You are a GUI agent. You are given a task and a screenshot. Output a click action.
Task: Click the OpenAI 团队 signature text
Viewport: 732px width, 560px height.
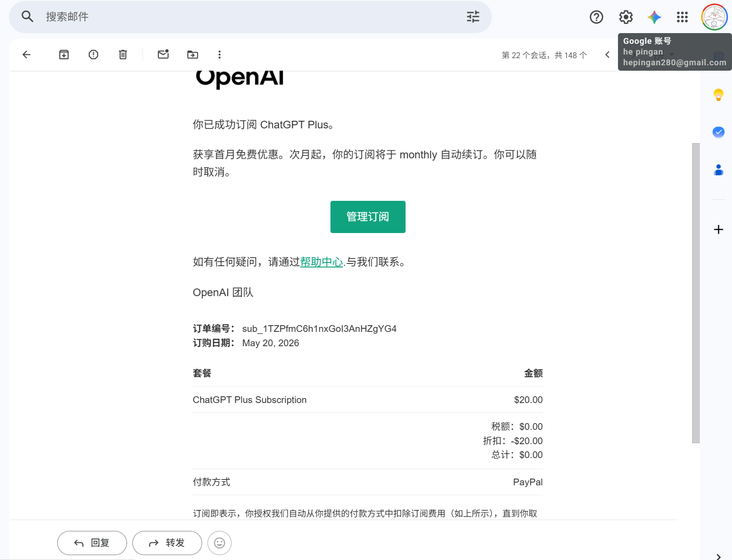[x=223, y=293]
